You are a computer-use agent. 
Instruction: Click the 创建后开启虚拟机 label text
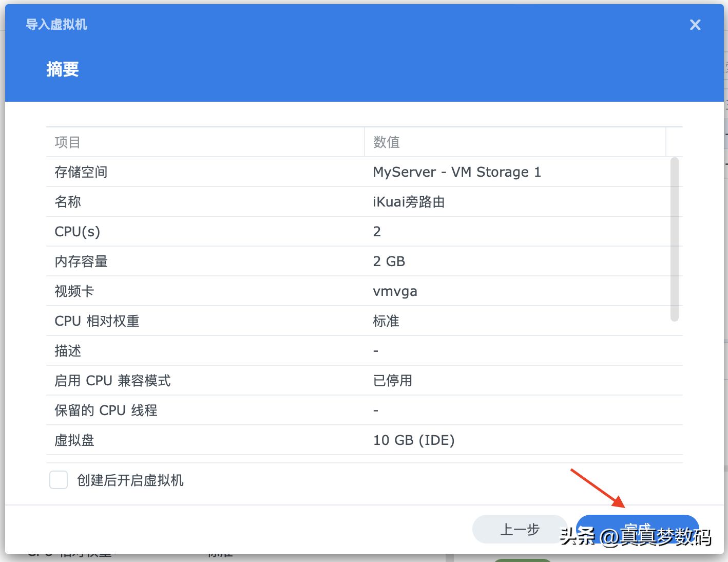tap(130, 480)
